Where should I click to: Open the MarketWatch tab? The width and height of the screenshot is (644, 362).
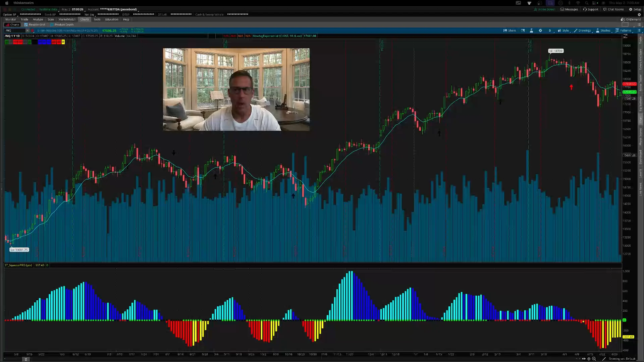pyautogui.click(x=67, y=19)
